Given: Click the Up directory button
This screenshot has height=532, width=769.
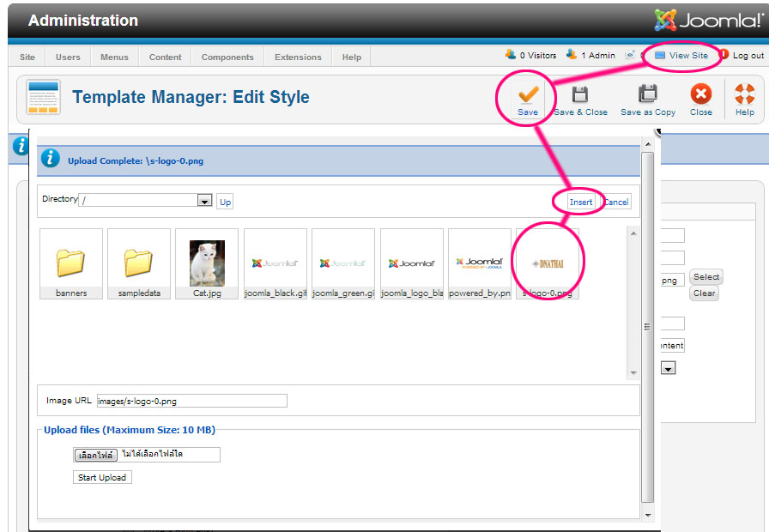Looking at the screenshot, I should [225, 203].
